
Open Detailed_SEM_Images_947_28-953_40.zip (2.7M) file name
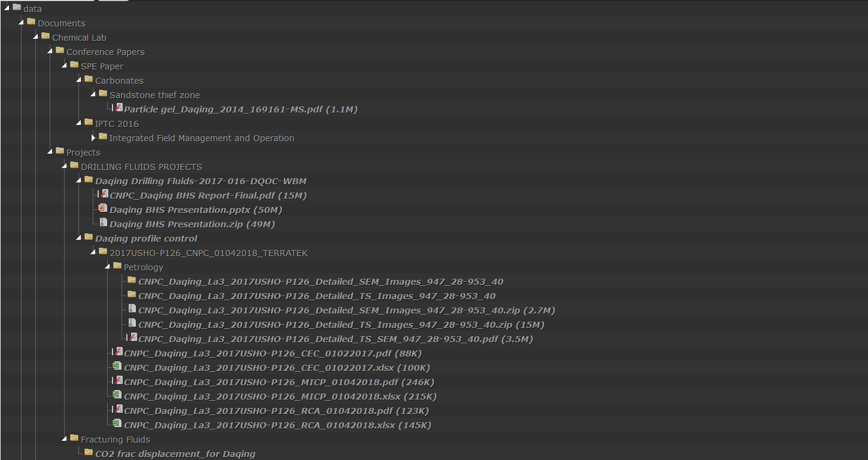(x=347, y=310)
